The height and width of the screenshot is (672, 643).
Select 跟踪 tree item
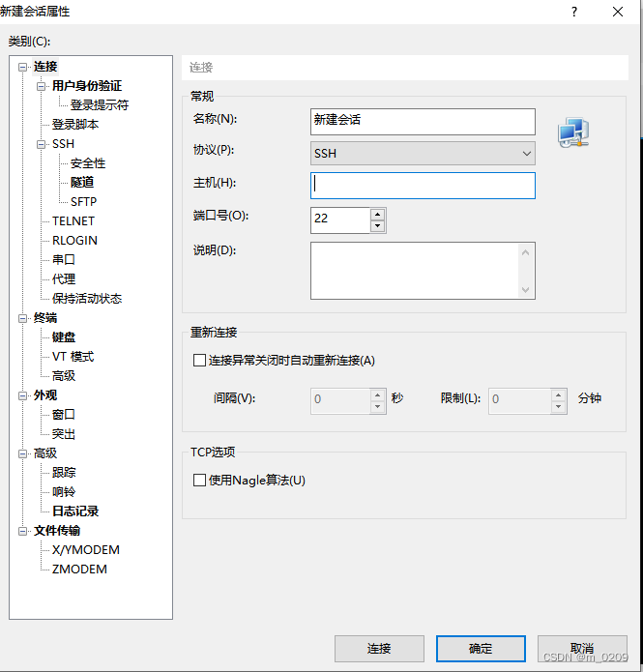click(64, 472)
